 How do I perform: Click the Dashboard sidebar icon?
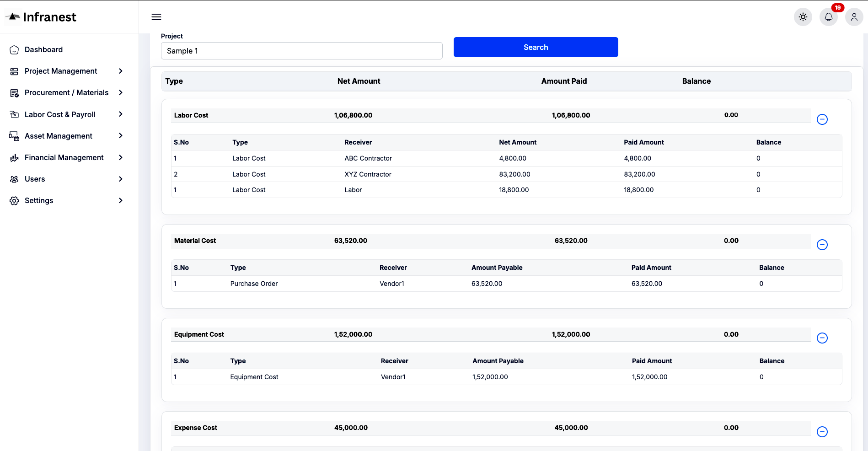coord(14,49)
